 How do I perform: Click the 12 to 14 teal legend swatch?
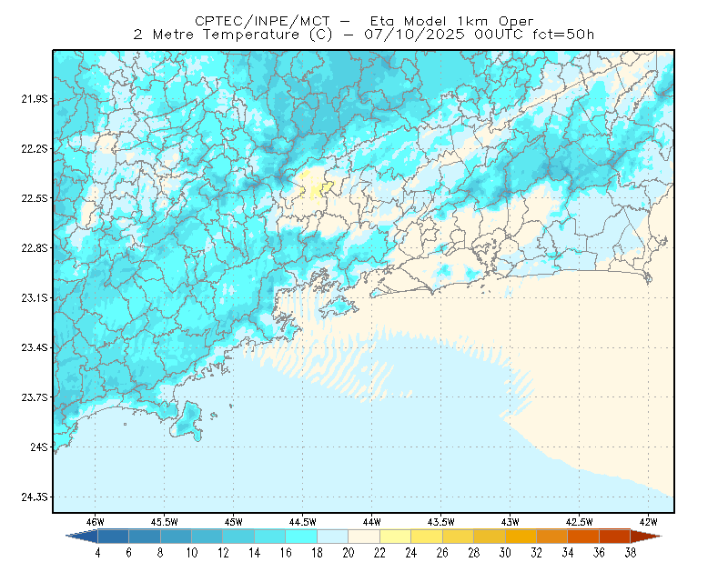238,536
